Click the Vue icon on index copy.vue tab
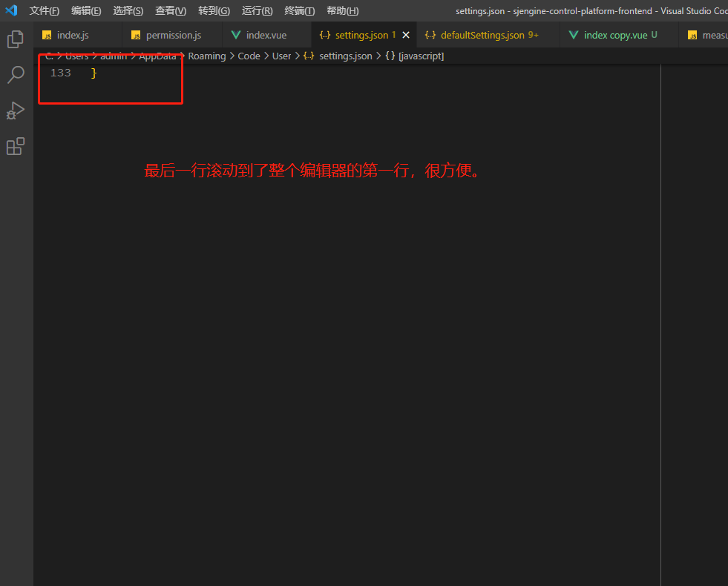Image resolution: width=728 pixels, height=586 pixels. point(574,35)
